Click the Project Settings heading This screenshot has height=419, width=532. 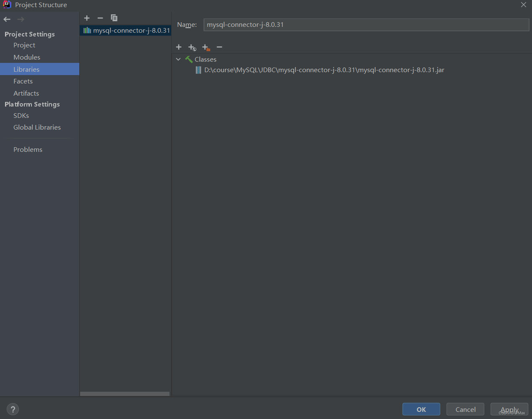30,34
